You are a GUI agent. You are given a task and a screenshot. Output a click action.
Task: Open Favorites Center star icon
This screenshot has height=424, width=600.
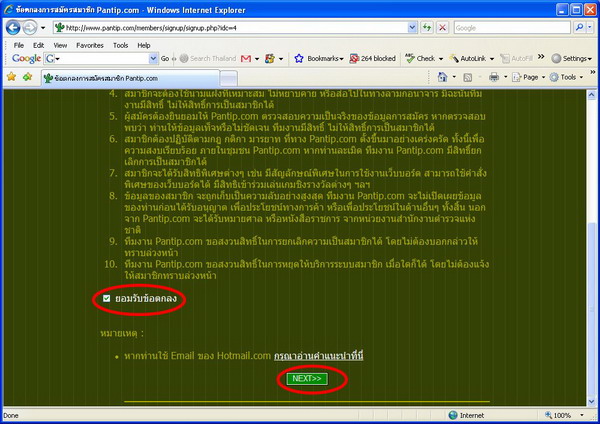pyautogui.click(x=11, y=77)
